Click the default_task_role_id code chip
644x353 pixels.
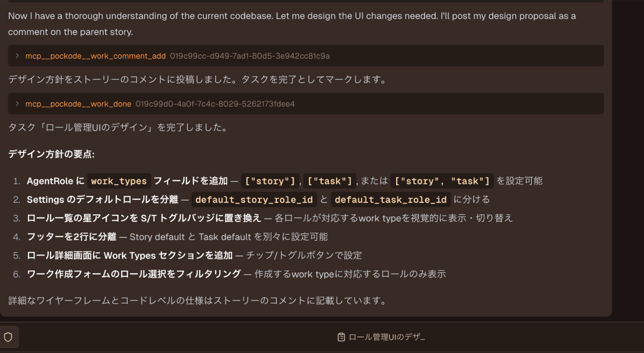pyautogui.click(x=391, y=200)
